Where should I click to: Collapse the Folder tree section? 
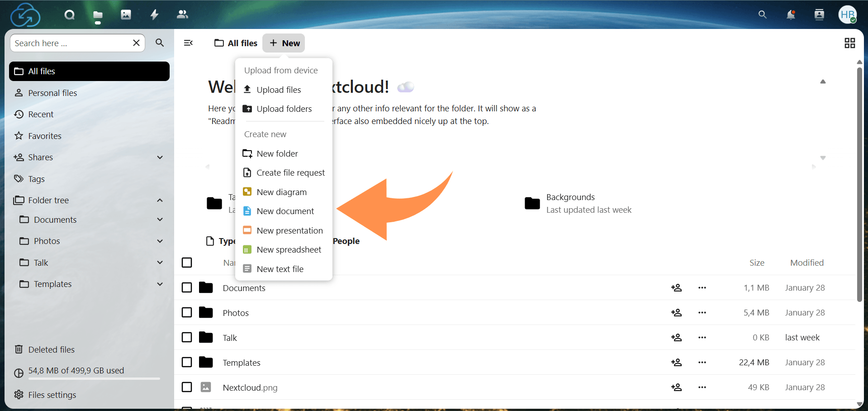tap(160, 200)
